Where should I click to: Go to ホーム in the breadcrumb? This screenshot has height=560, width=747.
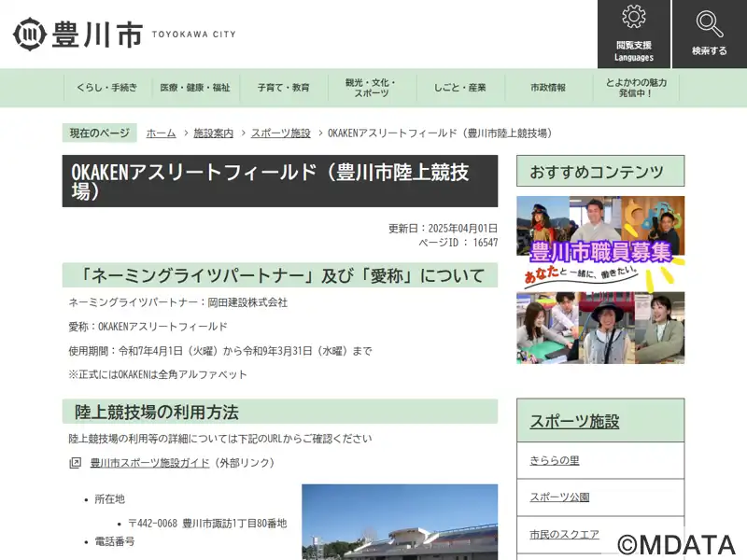(161, 133)
